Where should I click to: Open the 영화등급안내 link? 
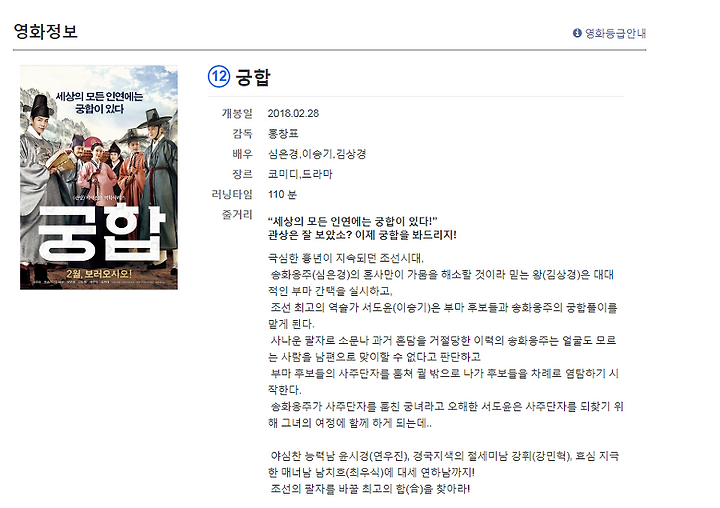(x=615, y=33)
